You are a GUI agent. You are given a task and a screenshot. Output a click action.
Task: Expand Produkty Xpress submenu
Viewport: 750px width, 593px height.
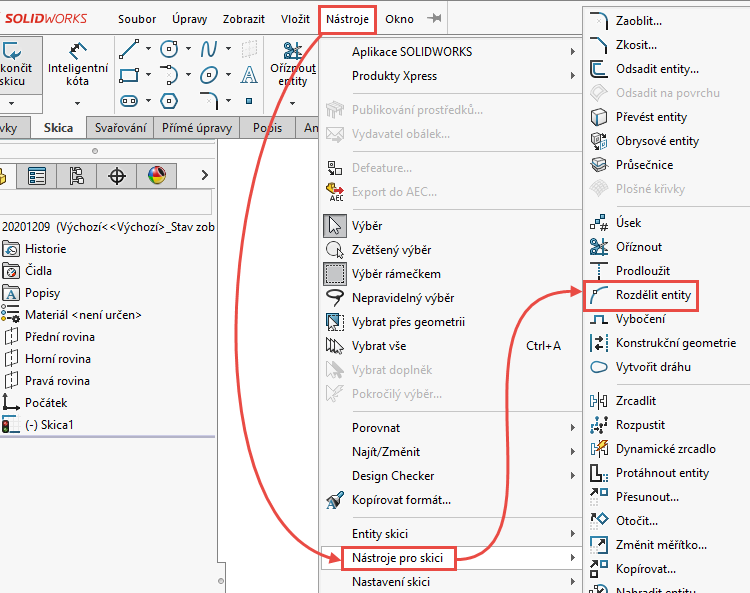(x=451, y=76)
